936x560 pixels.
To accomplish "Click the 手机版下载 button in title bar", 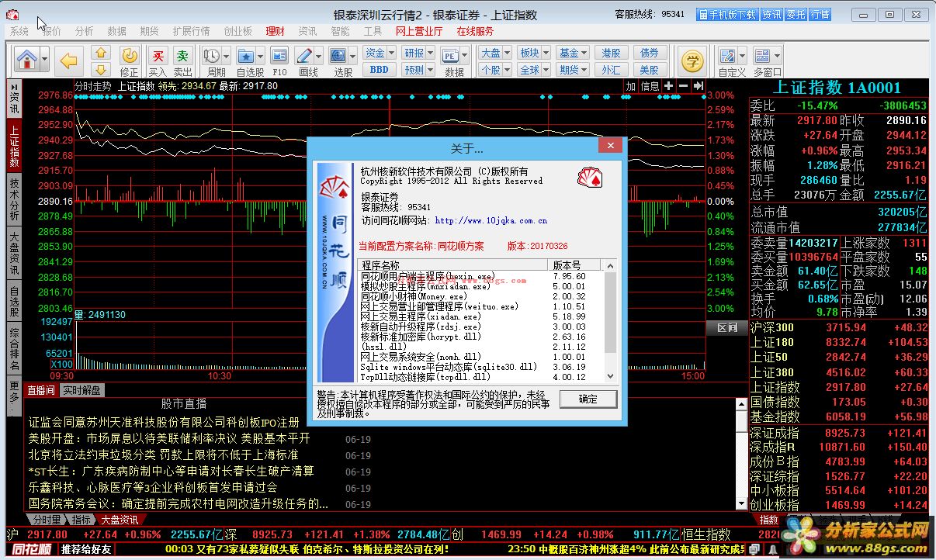I will [726, 15].
